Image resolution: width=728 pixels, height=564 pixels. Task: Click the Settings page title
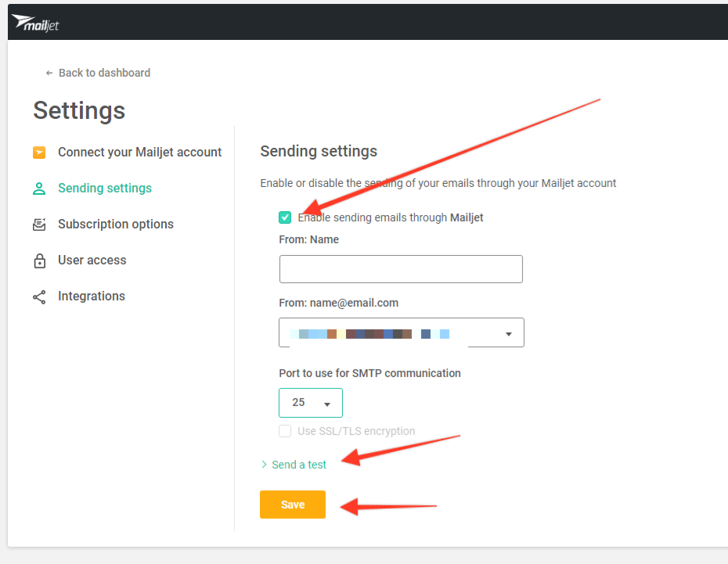79,110
